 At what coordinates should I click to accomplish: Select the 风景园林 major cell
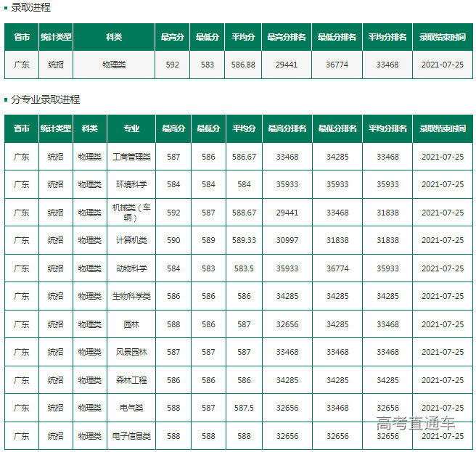pyautogui.click(x=131, y=352)
